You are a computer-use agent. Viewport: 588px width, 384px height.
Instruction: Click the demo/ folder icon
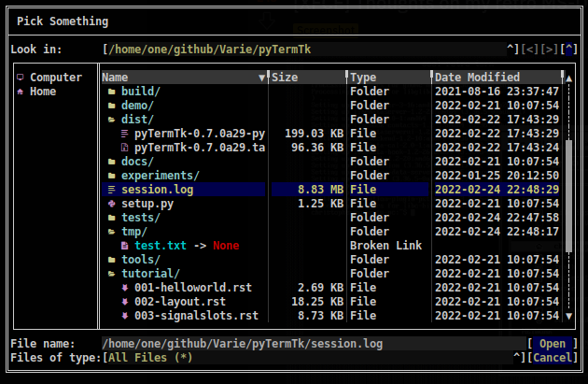tap(111, 106)
